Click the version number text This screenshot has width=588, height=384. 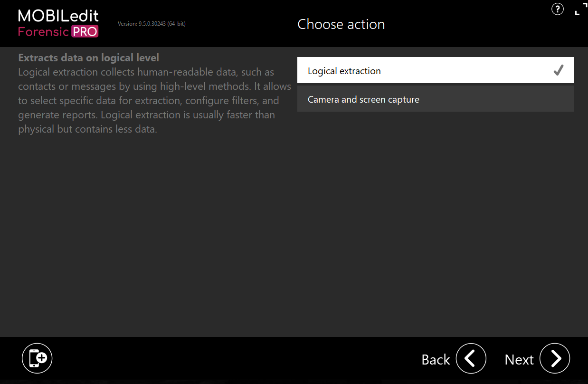(152, 23)
